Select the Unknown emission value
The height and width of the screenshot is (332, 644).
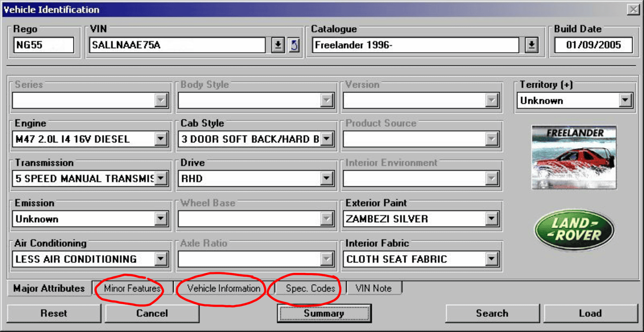pyautogui.click(x=37, y=219)
